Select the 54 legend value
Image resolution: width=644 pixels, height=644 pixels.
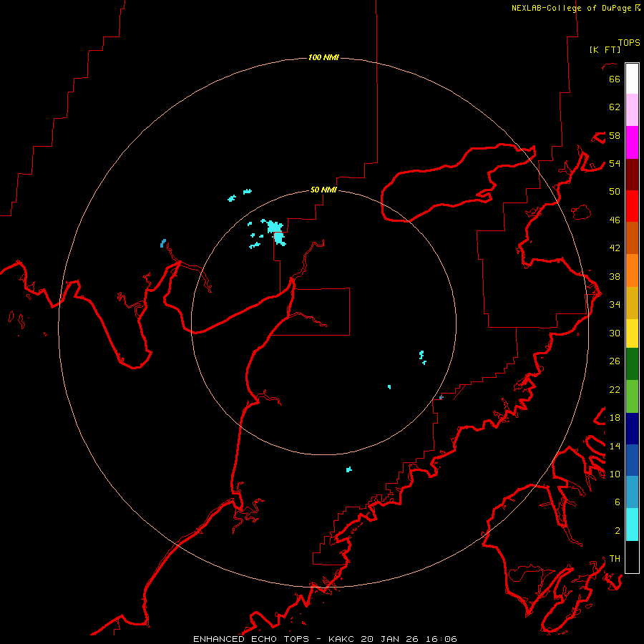pos(615,163)
